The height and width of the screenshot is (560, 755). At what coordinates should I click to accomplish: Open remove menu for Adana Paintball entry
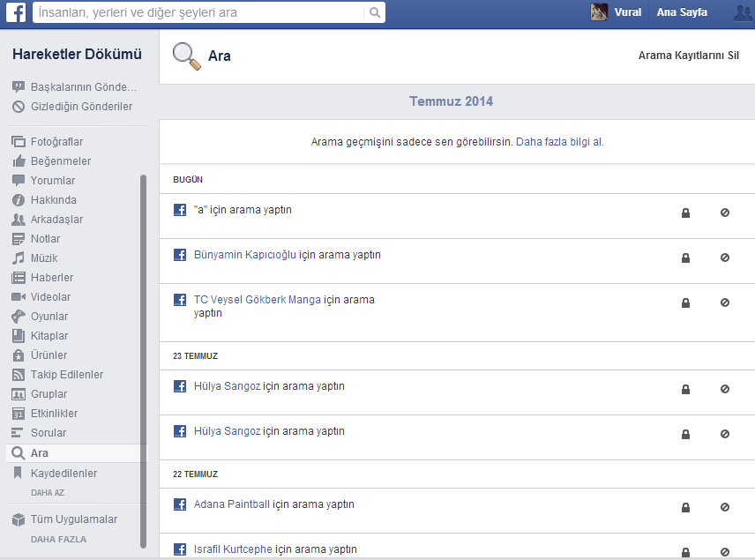coord(725,507)
